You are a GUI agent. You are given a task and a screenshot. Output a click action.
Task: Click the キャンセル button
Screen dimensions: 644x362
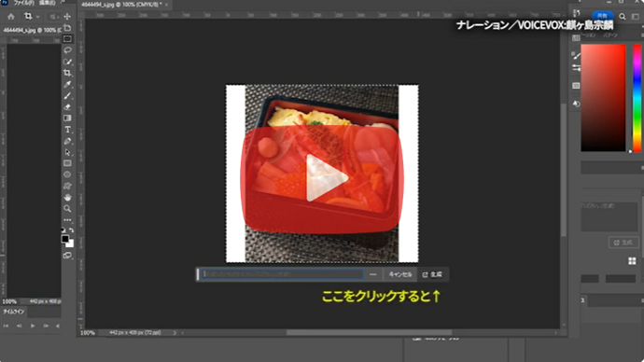(400, 274)
